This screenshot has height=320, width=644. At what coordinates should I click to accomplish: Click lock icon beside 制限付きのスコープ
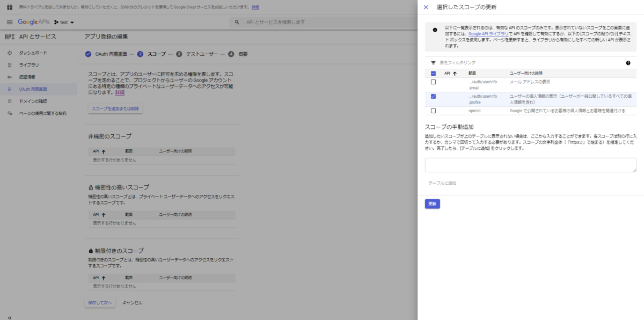click(x=91, y=251)
